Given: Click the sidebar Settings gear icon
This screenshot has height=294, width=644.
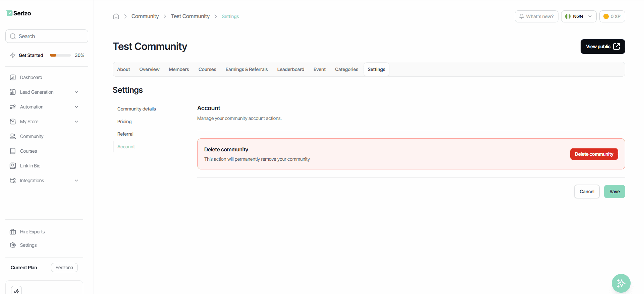Looking at the screenshot, I should (13, 245).
